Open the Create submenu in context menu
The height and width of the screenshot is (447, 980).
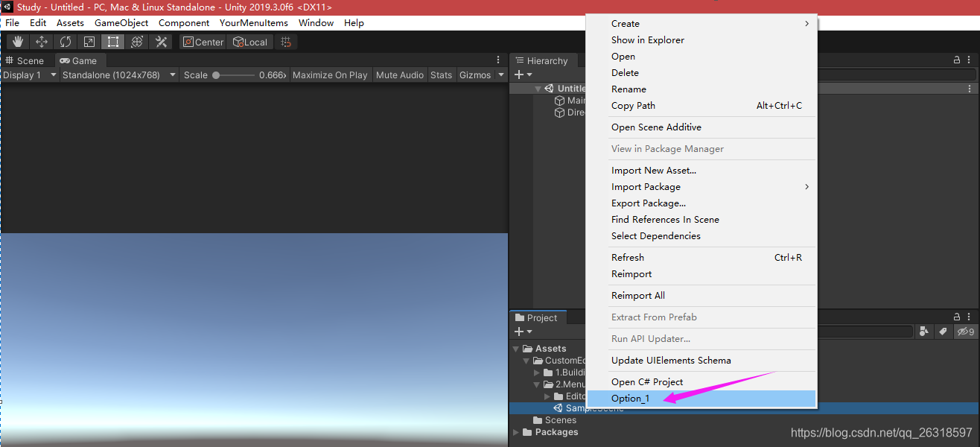pos(702,24)
